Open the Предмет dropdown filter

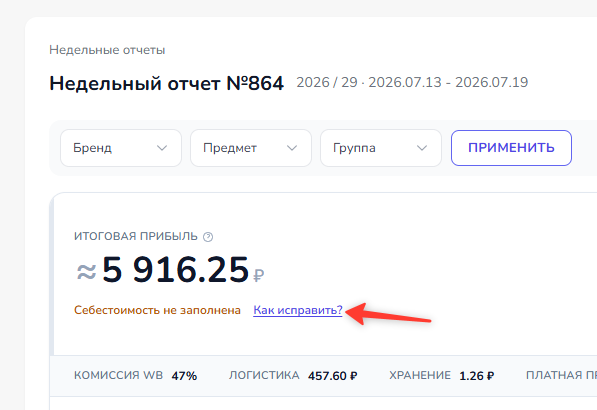click(251, 148)
